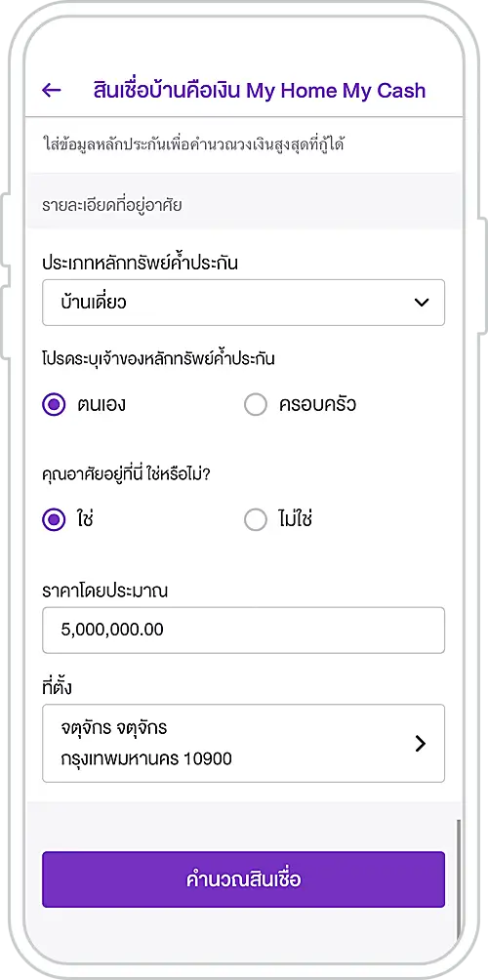Choose ไม่ใช่ for living at this residence
Image resolution: width=488 pixels, height=980 pixels.
coord(256,519)
